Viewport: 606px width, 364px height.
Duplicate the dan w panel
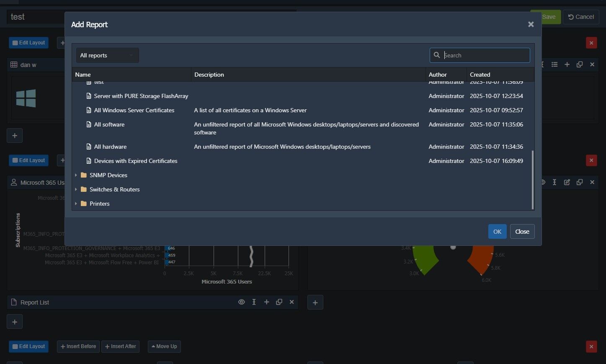pos(580,65)
